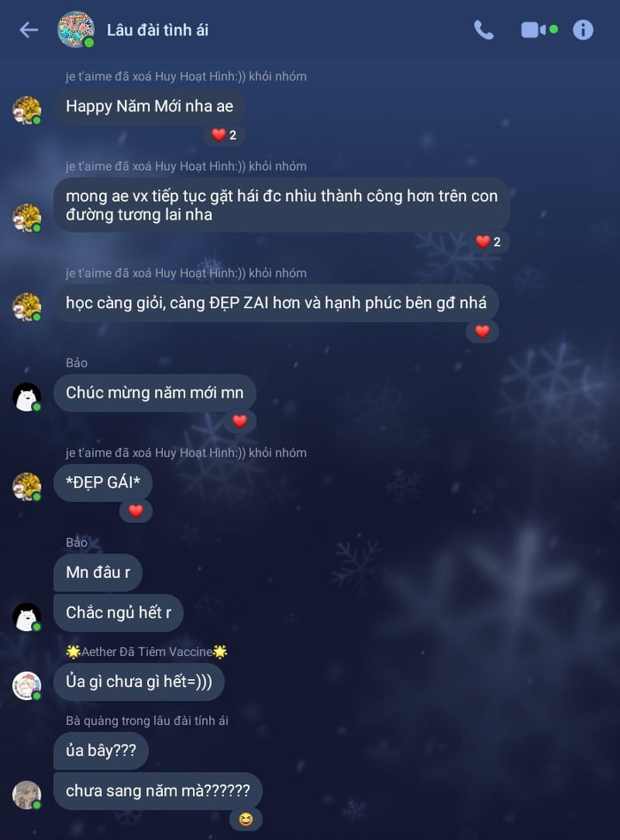Select the 'ủa bây???' message bubble
The image size is (620, 840).
coord(101,751)
